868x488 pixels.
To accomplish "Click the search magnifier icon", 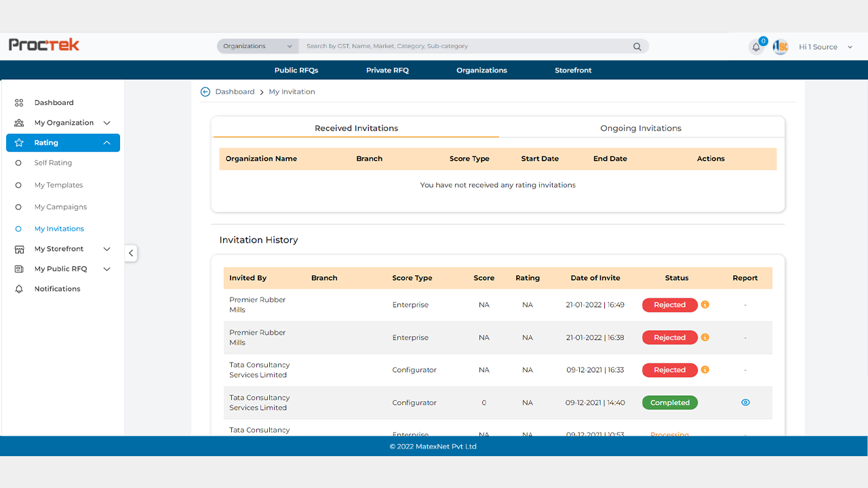I will click(x=637, y=47).
